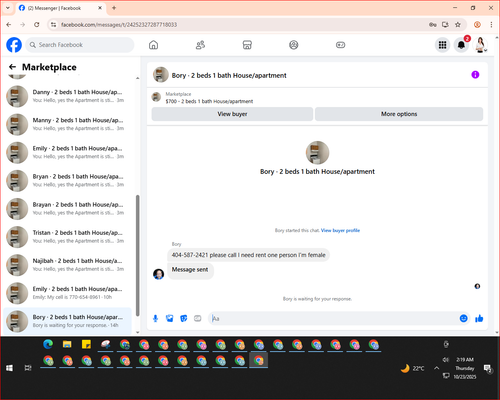Click the listing thumbnail above Bory's name
500x400 pixels.
pyautogui.click(x=317, y=153)
